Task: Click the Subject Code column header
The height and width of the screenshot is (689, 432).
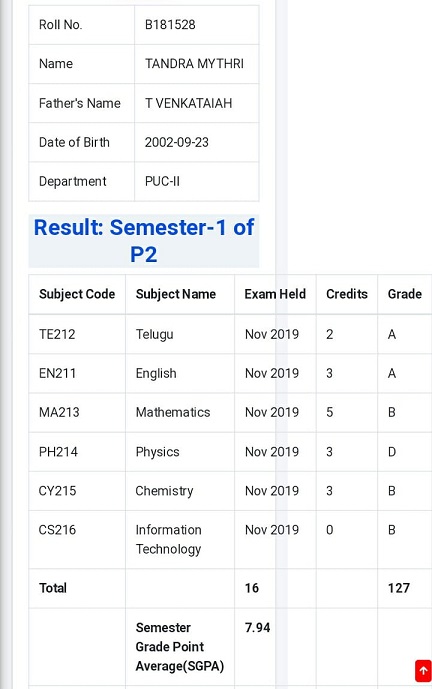Action: [77, 294]
